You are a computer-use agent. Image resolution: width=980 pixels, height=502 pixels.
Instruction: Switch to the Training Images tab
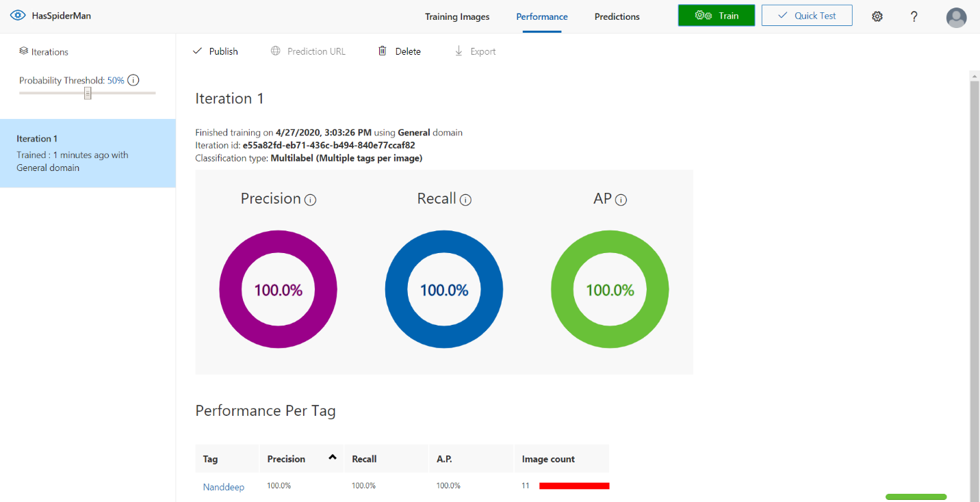coord(456,17)
